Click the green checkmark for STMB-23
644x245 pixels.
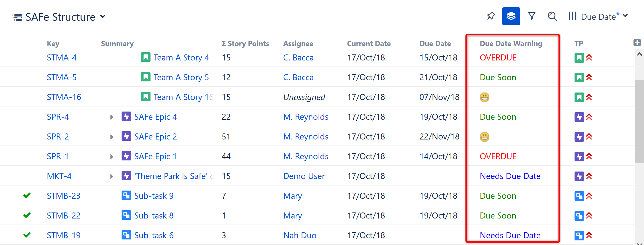point(27,195)
